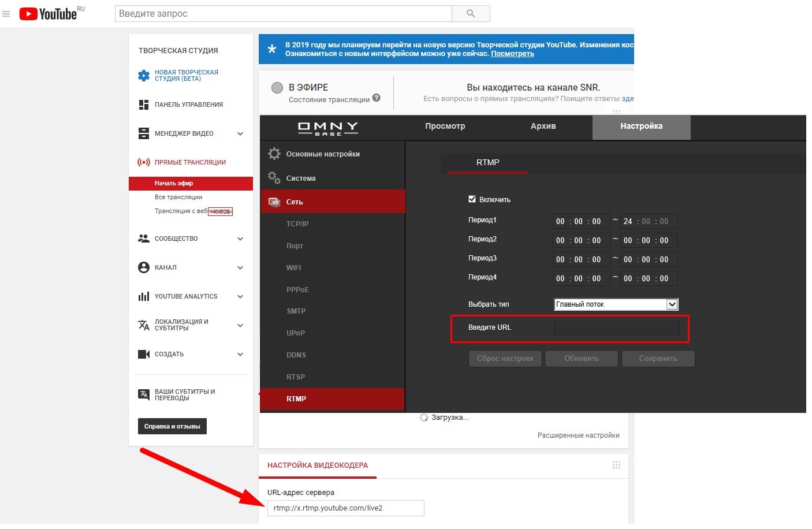Screen dimensions: 812x529
Task: Open the Расширенные настройки link
Action: click(x=578, y=435)
